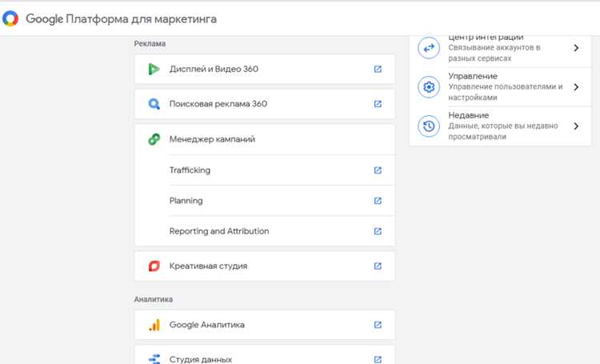Image resolution: width=600 pixels, height=364 pixels.
Task: Open external link icon for Planning
Action: [x=378, y=201]
